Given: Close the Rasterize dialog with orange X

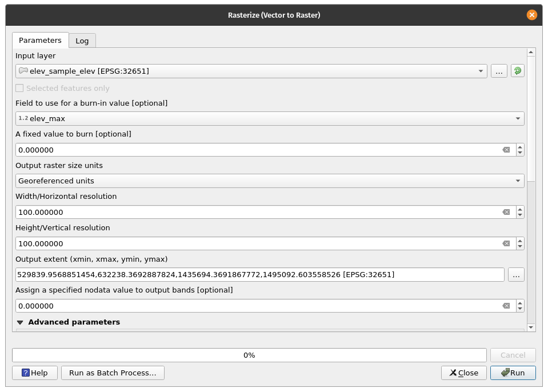Looking at the screenshot, I should (531, 15).
